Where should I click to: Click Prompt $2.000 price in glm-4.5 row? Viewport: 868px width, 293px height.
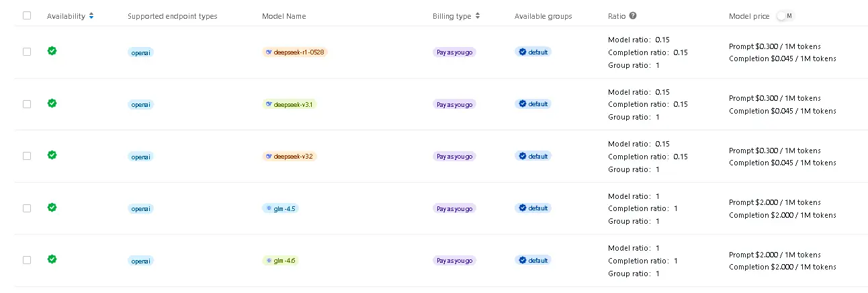point(775,202)
